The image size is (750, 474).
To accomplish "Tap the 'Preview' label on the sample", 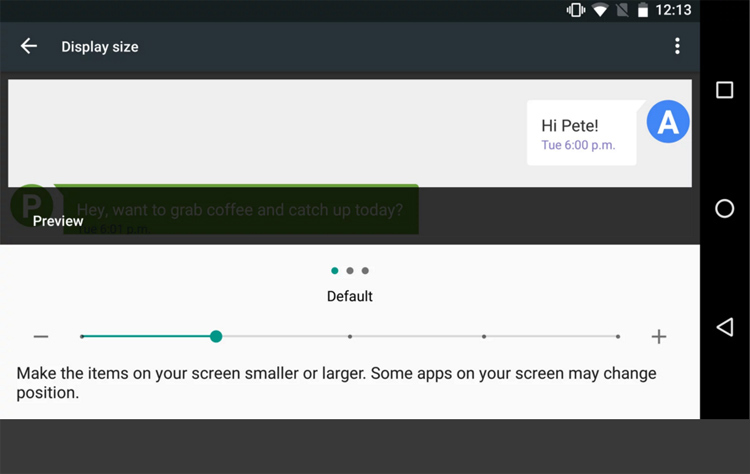I will 58,221.
